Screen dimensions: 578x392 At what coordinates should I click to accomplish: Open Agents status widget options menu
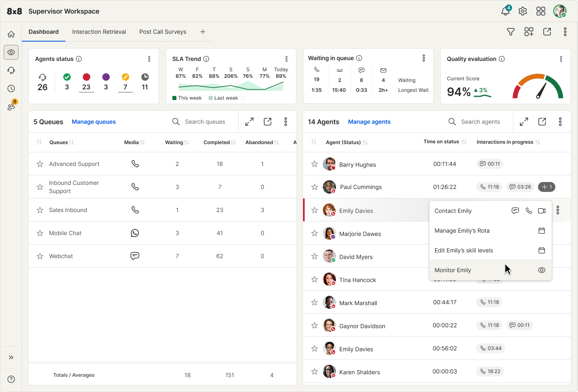(149, 59)
